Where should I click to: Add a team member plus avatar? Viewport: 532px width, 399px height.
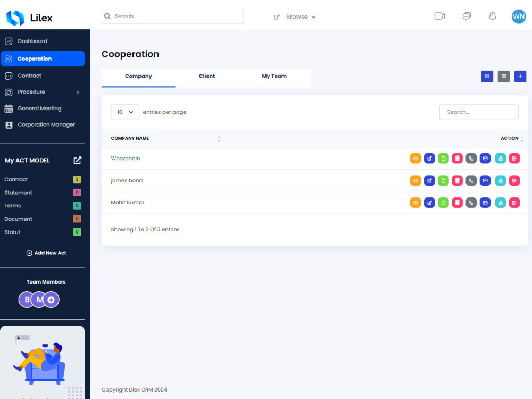click(51, 300)
